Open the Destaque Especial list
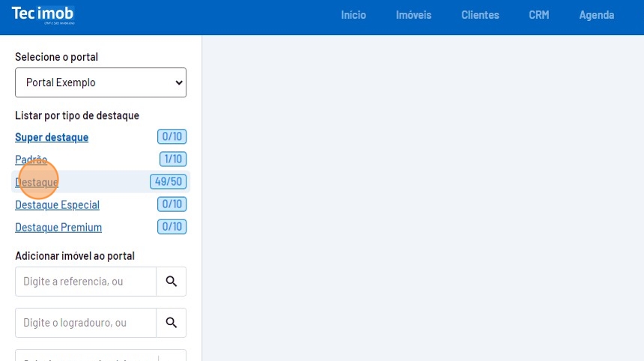644x361 pixels. pos(57,204)
